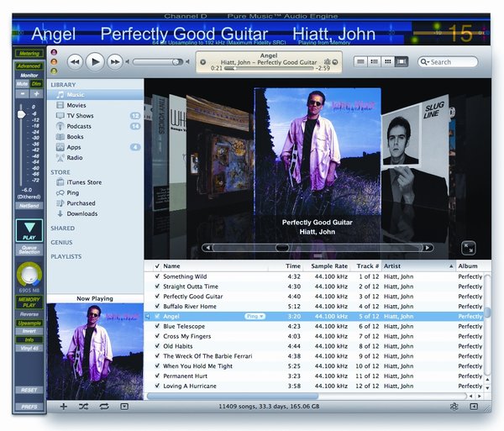This screenshot has width=504, height=431.
Task: Click the Previous track rewind button
Action: [76, 61]
